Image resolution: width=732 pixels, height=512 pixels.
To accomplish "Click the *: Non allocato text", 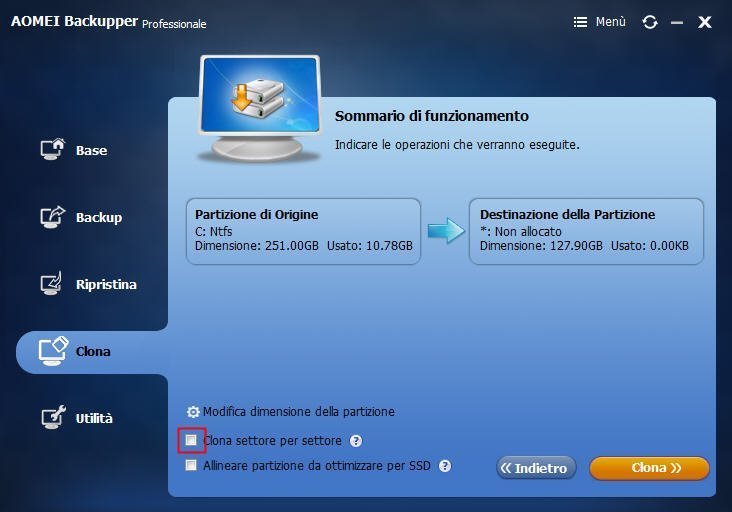I will pyautogui.click(x=521, y=231).
